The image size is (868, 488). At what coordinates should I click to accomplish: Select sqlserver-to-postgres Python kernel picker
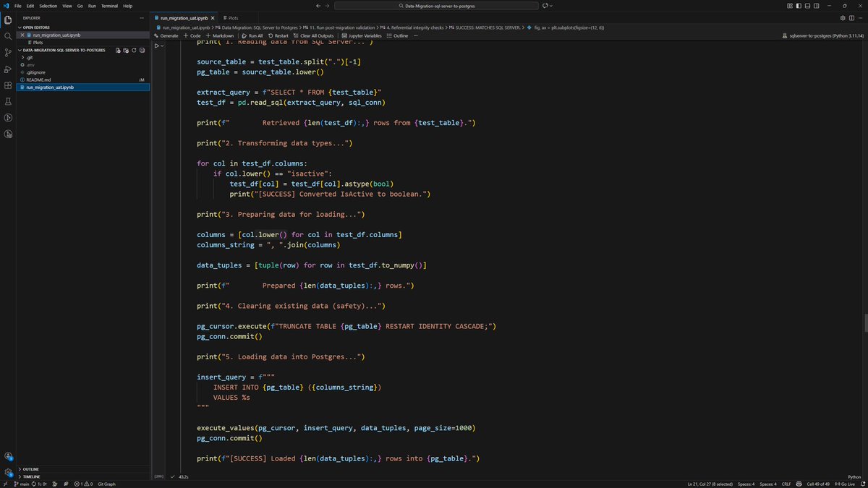823,35
